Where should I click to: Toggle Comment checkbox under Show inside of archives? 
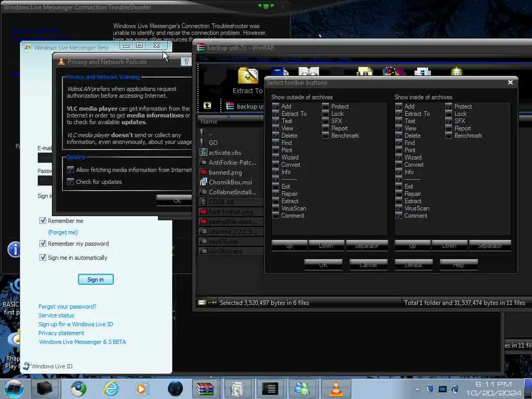pyautogui.click(x=398, y=216)
